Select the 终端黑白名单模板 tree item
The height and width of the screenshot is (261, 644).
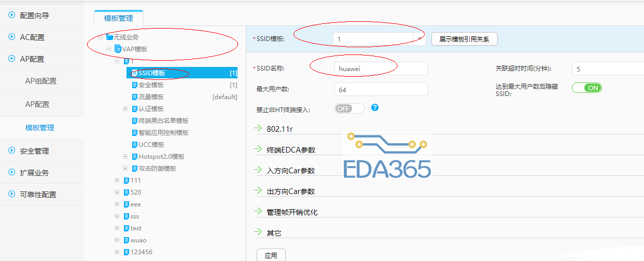(x=163, y=121)
